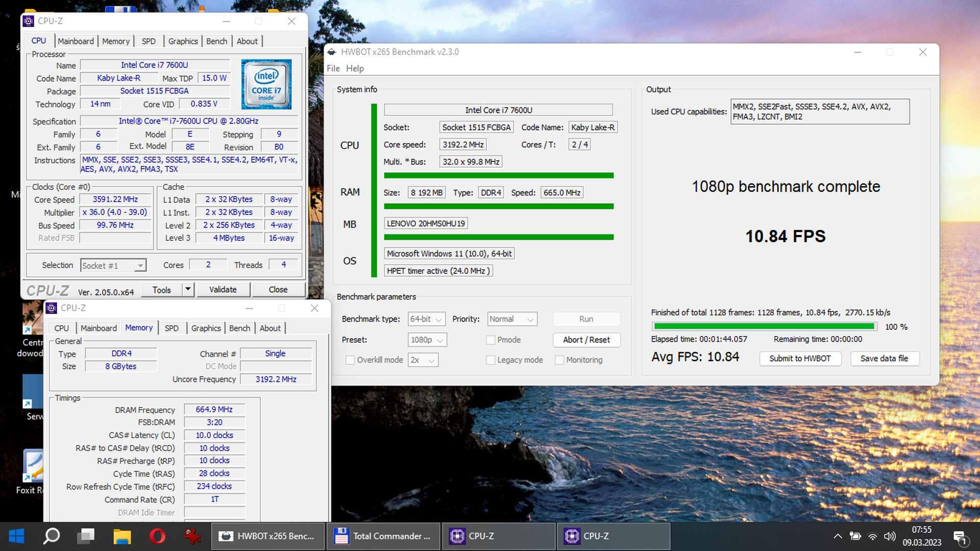Open the notification center icon
The height and width of the screenshot is (551, 980).
point(960,537)
